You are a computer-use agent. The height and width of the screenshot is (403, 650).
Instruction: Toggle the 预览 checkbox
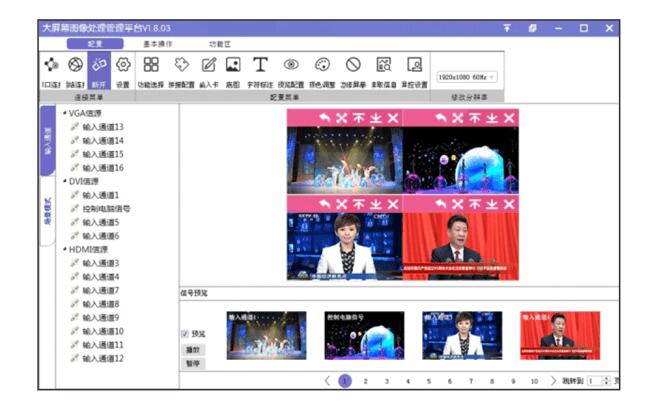click(x=185, y=334)
